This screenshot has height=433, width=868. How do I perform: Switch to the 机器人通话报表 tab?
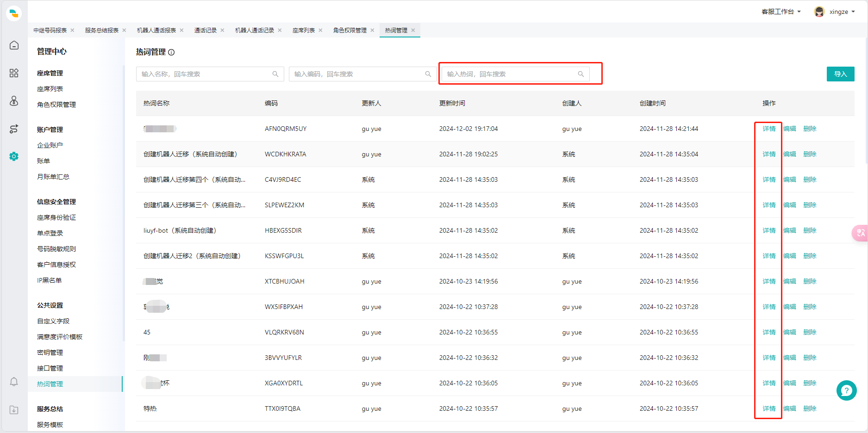point(156,31)
